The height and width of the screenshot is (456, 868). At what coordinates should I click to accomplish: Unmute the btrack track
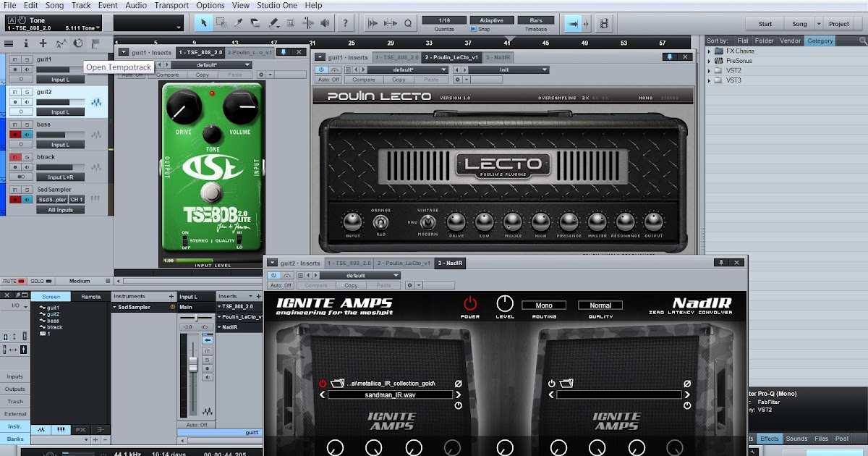tap(16, 157)
